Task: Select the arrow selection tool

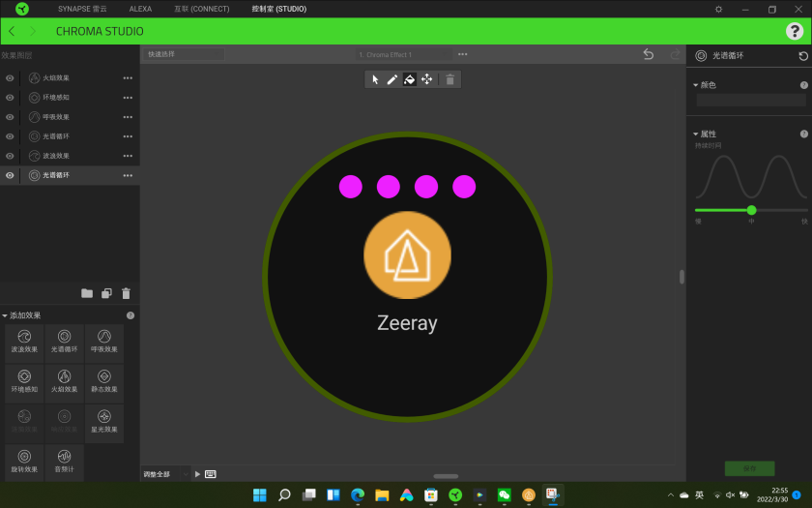Action: click(375, 79)
